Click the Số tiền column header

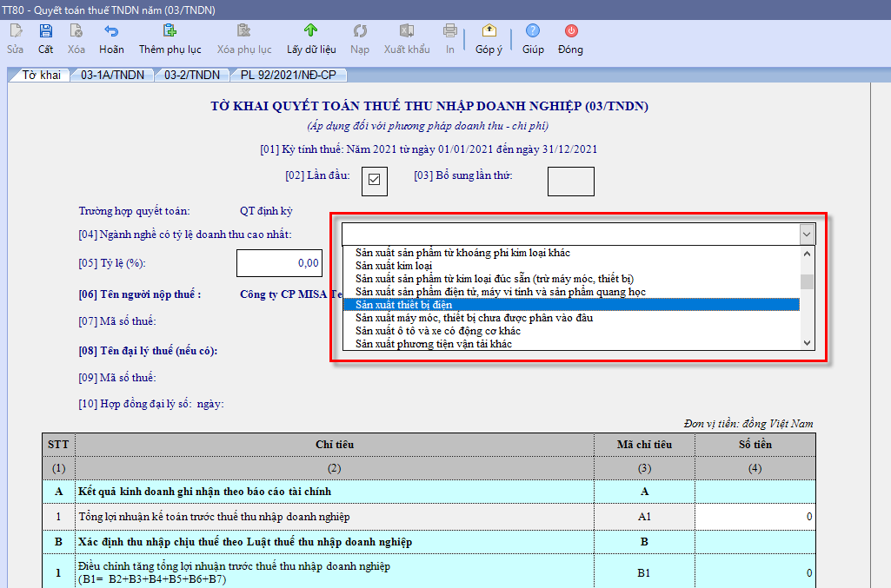click(x=755, y=445)
